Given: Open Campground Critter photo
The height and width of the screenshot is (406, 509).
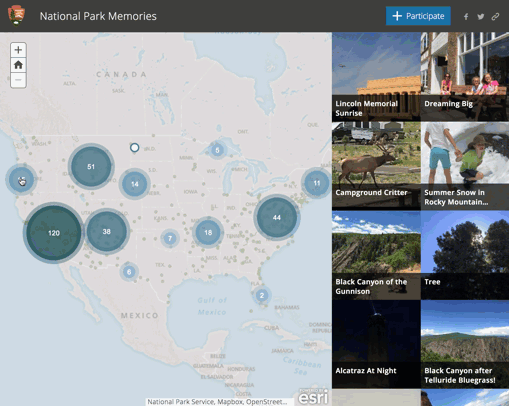Looking at the screenshot, I should tap(376, 166).
